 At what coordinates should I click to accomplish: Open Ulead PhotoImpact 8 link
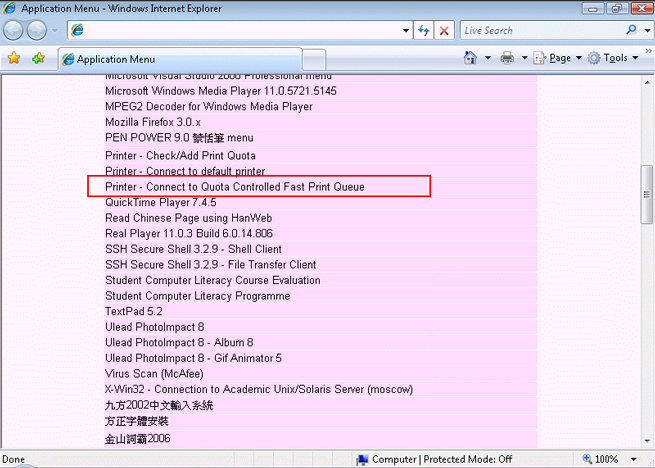(x=155, y=327)
